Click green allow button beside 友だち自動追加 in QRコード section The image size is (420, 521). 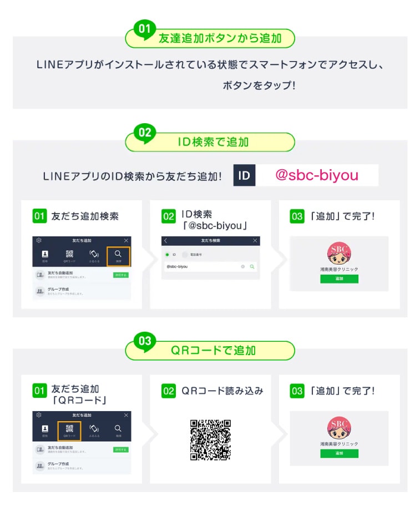(x=120, y=449)
